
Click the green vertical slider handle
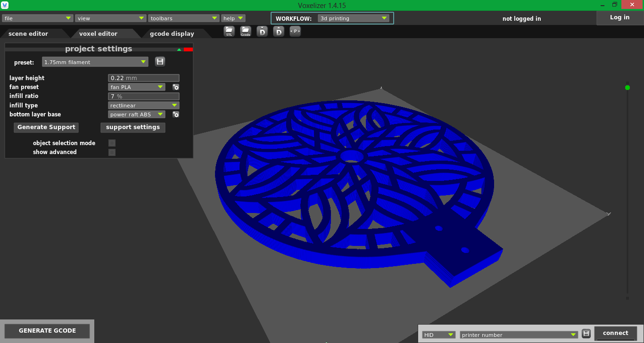pyautogui.click(x=627, y=88)
